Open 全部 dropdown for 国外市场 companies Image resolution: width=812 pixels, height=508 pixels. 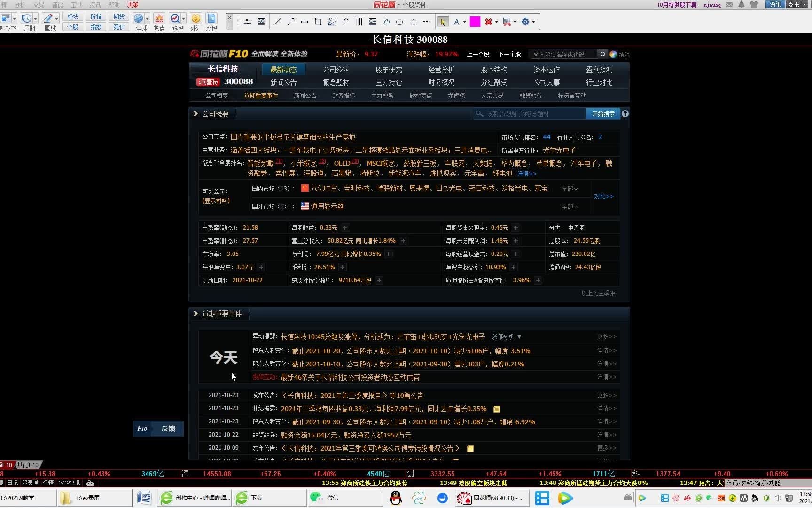point(570,206)
